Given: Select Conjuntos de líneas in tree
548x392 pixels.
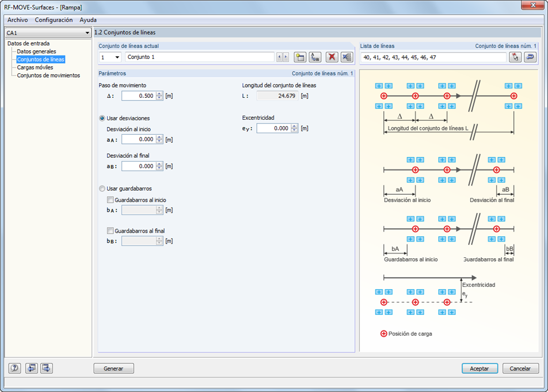Looking at the screenshot, I should 41,59.
